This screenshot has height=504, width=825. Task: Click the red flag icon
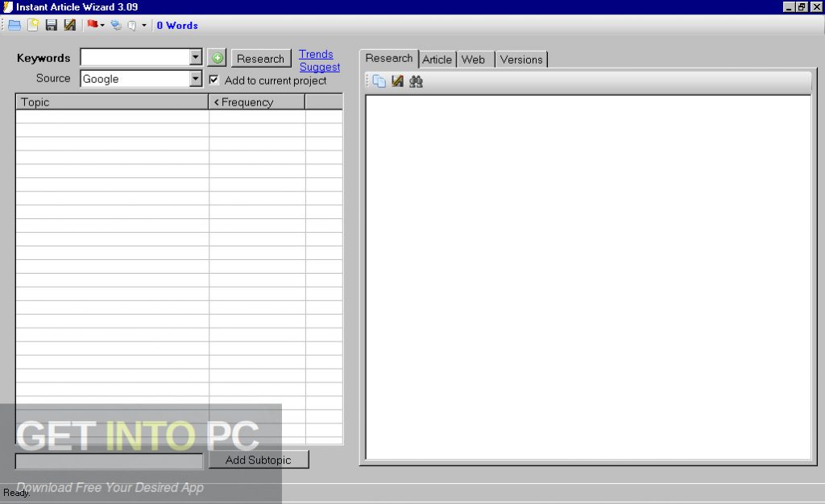pyautogui.click(x=93, y=24)
